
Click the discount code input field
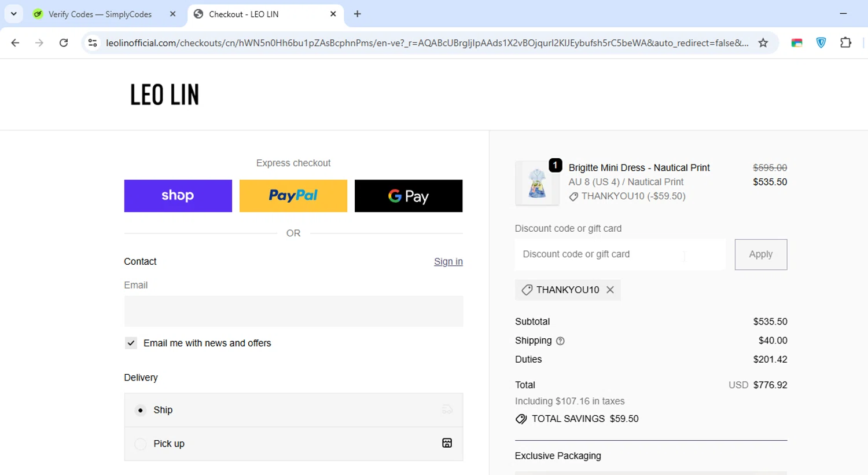click(620, 254)
